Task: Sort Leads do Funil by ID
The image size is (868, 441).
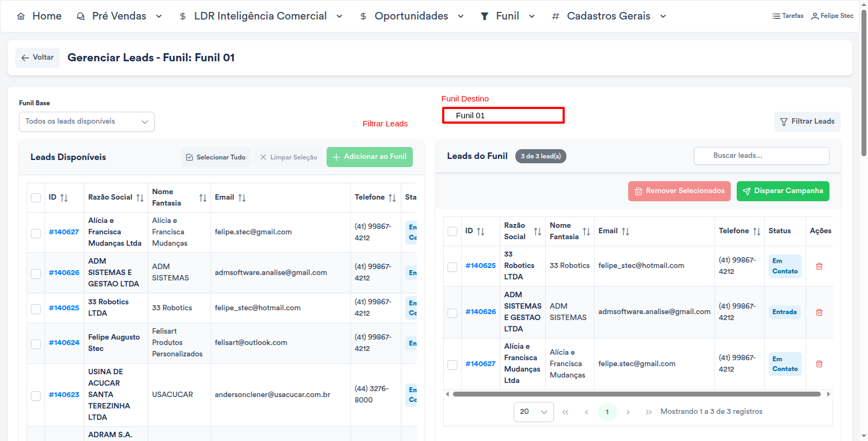Action: click(481, 232)
